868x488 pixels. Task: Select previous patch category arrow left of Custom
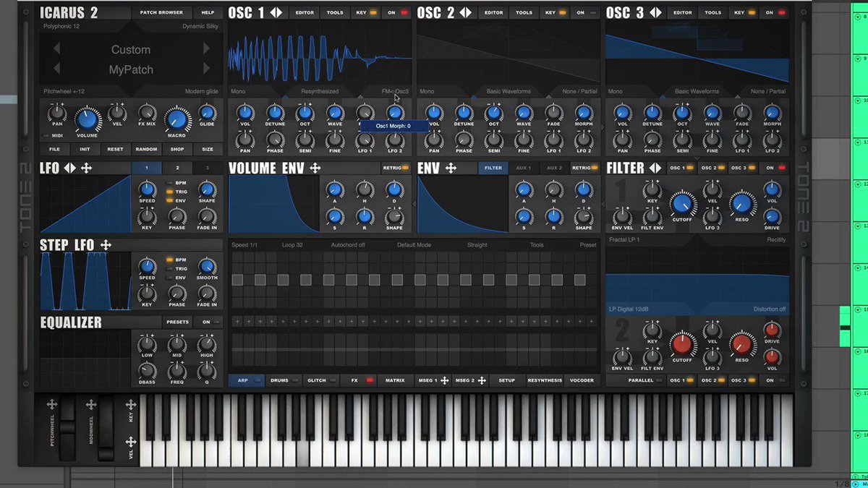[x=56, y=49]
